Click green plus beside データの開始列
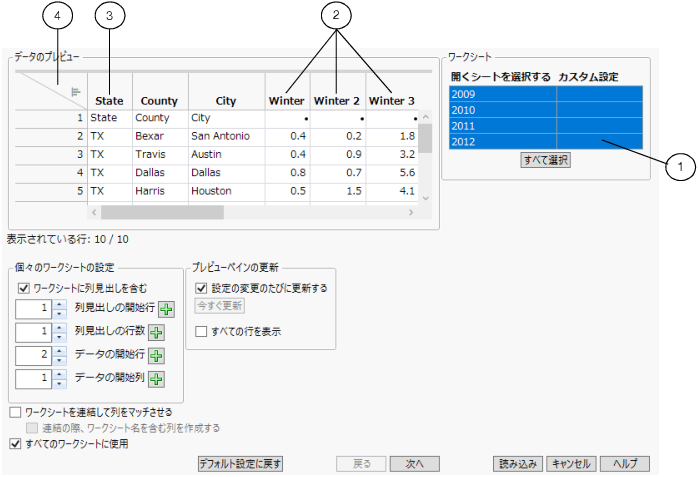The image size is (698, 477). [x=156, y=378]
